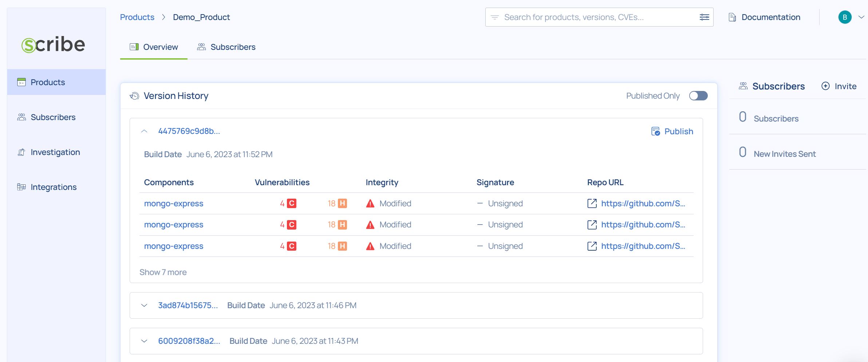The height and width of the screenshot is (362, 868).
Task: Toggle the Published Only switch
Action: [698, 96]
